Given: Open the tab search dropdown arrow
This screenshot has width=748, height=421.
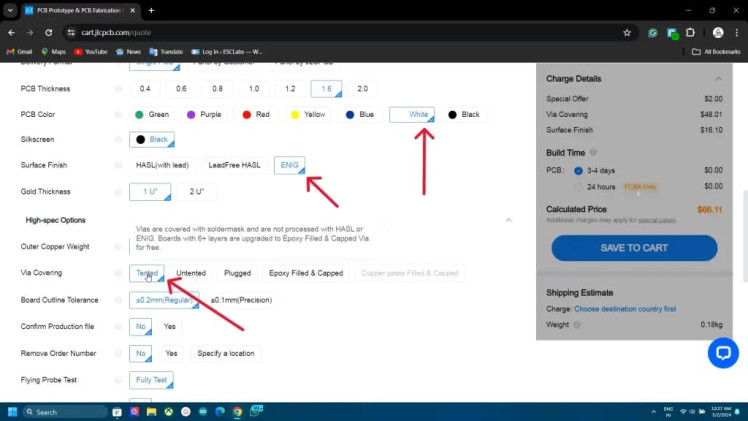Looking at the screenshot, I should click(10, 10).
